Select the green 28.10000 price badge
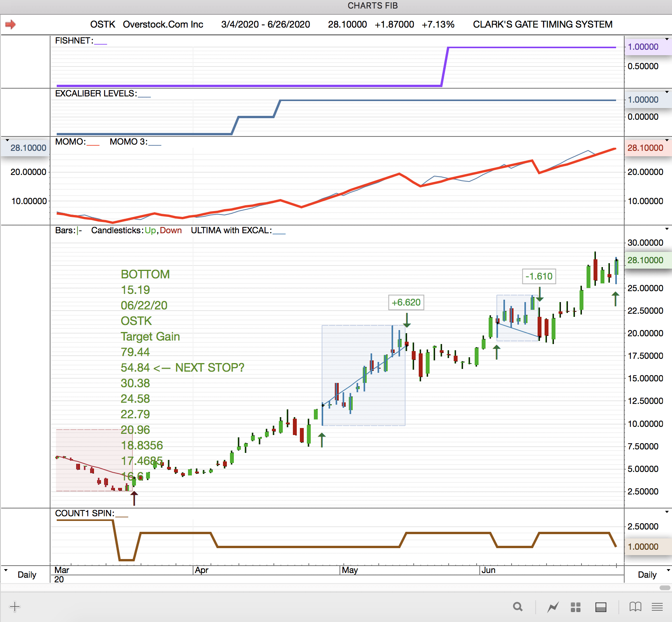 click(x=648, y=260)
